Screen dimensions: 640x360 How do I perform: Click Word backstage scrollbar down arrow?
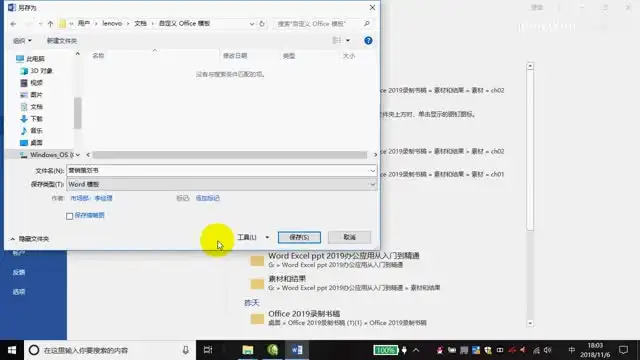pyautogui.click(x=530, y=323)
